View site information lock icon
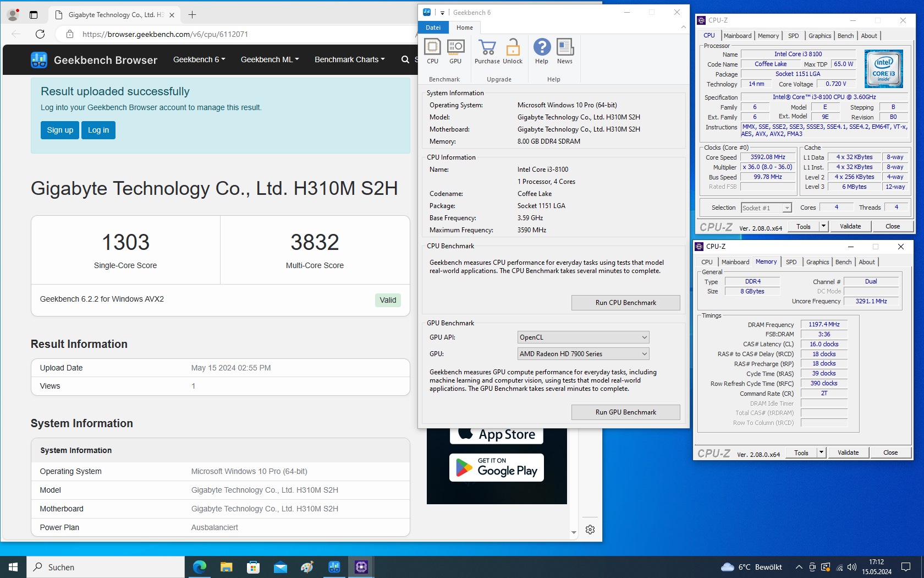The height and width of the screenshot is (578, 924). tap(70, 34)
